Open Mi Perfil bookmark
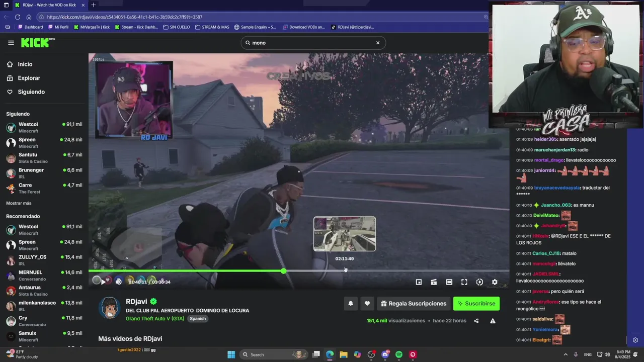The image size is (644, 362). [58, 27]
